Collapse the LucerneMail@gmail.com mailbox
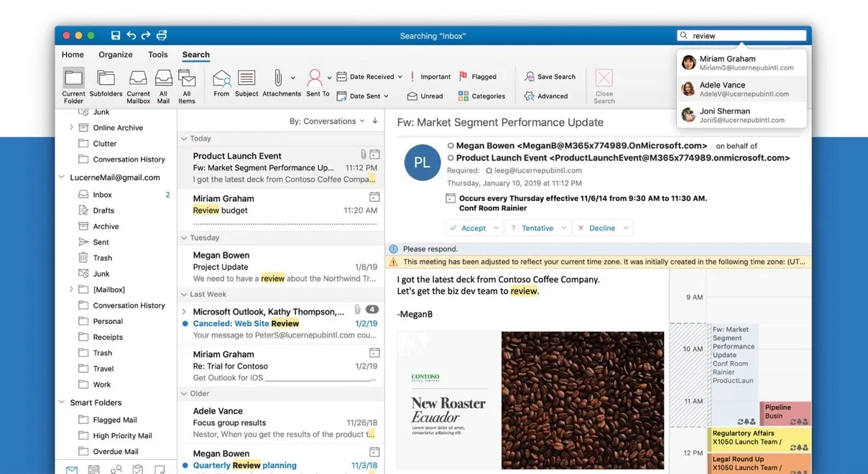Screen dimensions: 868x474 (x=64, y=177)
